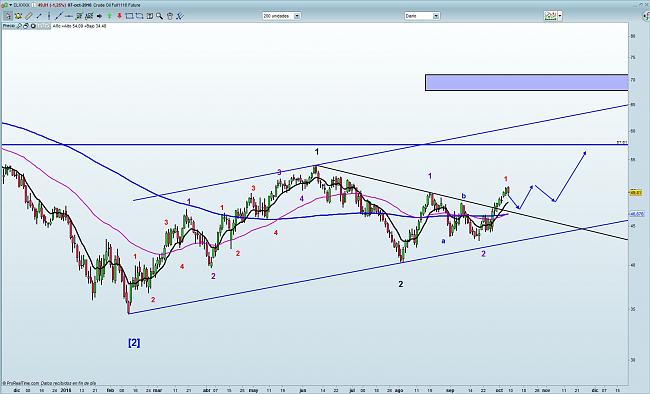Screen dimensions: 650x394
Task: Open the 'Diario' timeframe dropdown
Action: [422, 16]
